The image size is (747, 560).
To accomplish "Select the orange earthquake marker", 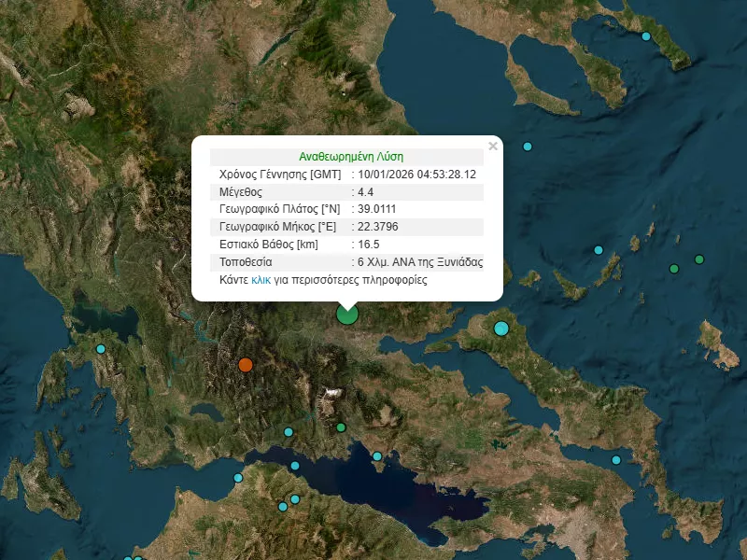I will point(246,365).
